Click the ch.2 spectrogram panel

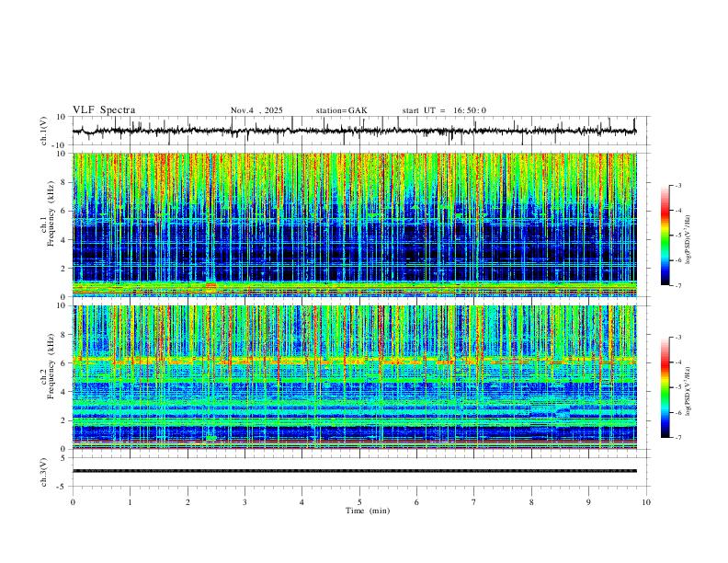coord(355,377)
